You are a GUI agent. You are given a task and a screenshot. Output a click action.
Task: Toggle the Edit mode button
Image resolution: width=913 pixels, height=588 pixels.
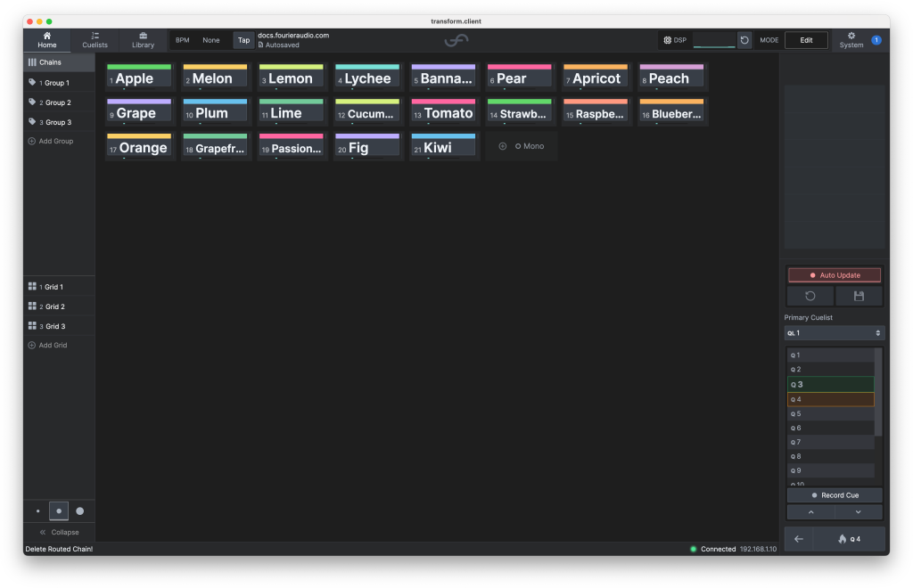pyautogui.click(x=806, y=40)
